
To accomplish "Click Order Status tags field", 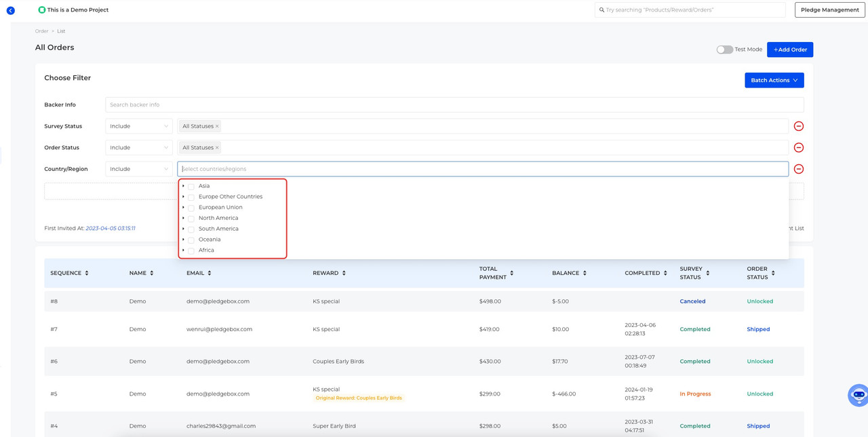I will [483, 147].
